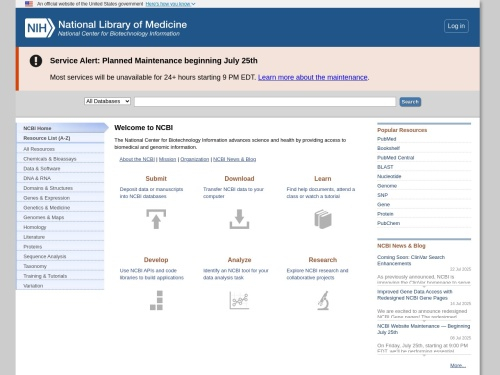
Task: Open Genetics & Medicine sidebar item
Action: tap(60, 207)
